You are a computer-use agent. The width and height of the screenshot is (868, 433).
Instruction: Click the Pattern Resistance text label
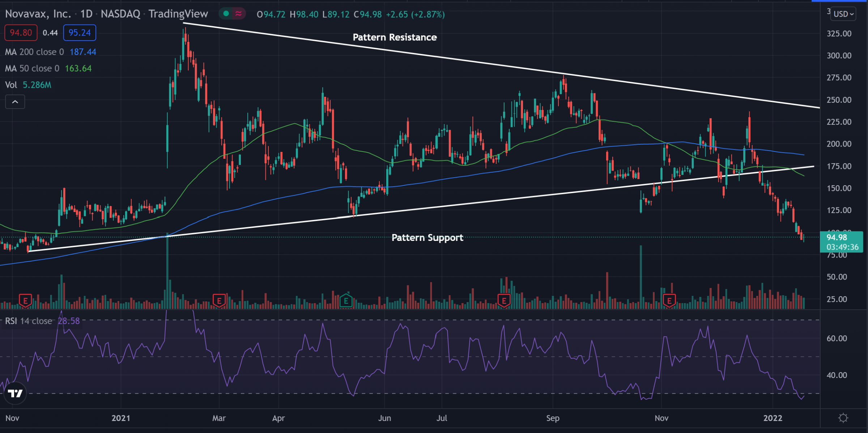[x=395, y=37]
